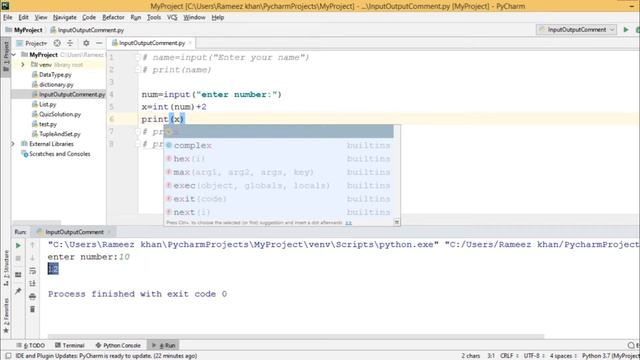This screenshot has height=360, width=640.
Task: Open the View menu
Action: click(x=41, y=17)
